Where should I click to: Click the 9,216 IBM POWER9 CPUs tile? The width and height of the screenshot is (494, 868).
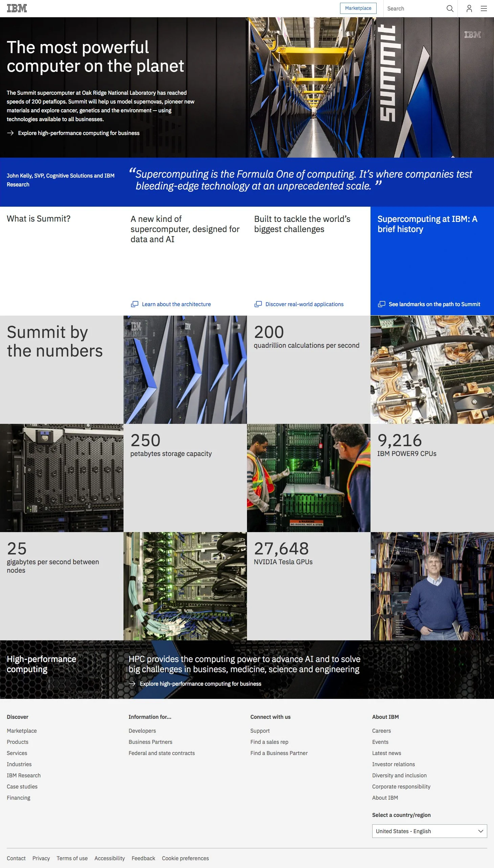pyautogui.click(x=432, y=478)
